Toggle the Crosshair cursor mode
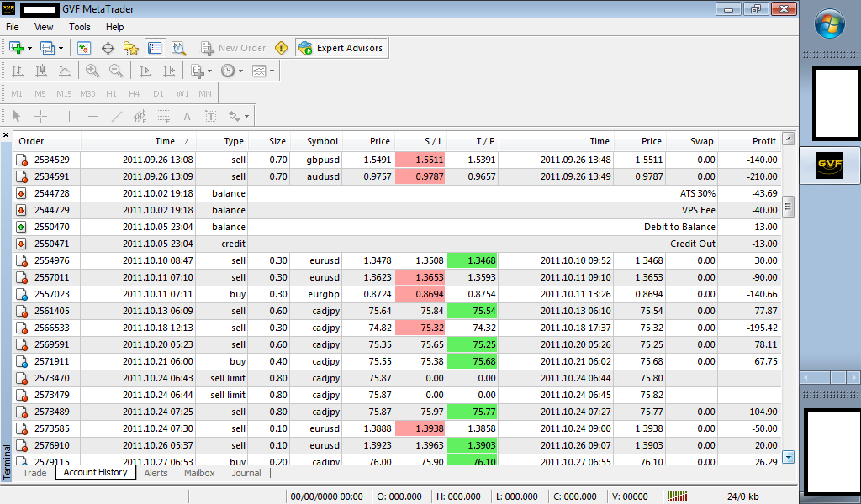Image resolution: width=861 pixels, height=504 pixels. click(x=40, y=116)
